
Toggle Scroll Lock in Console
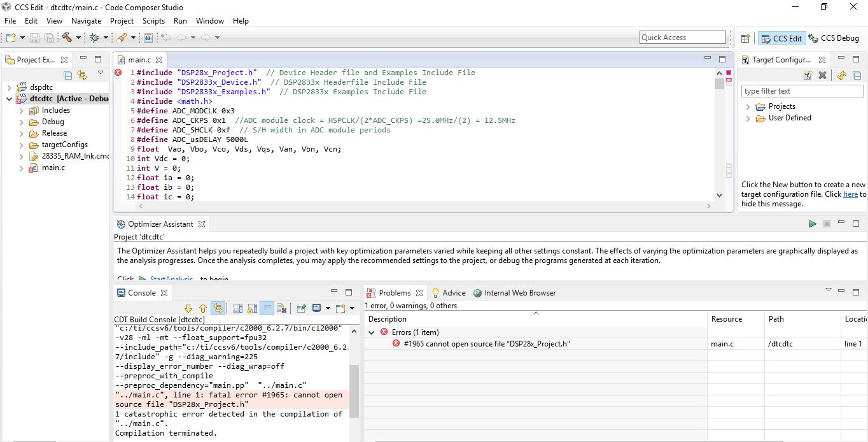click(x=252, y=308)
